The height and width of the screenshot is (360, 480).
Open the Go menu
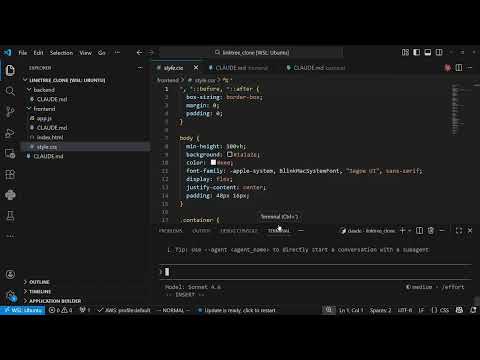[x=102, y=53]
